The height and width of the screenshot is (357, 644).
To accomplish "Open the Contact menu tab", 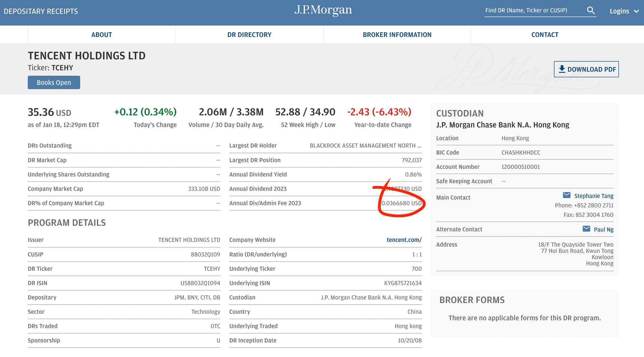I will coord(545,35).
